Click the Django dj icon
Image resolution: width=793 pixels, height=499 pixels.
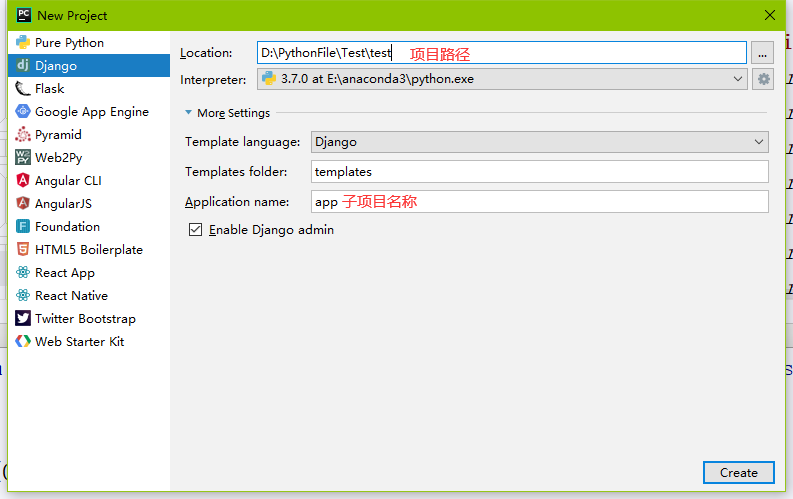[x=23, y=65]
